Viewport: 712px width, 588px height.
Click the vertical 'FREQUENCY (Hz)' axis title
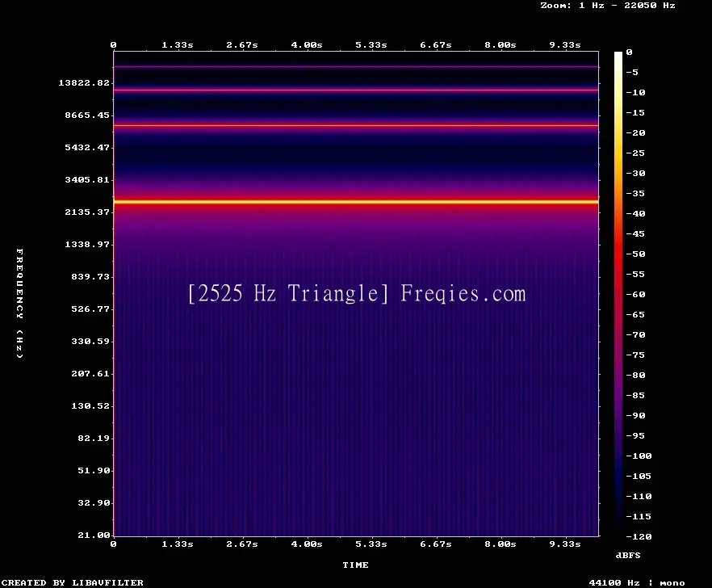point(19,303)
